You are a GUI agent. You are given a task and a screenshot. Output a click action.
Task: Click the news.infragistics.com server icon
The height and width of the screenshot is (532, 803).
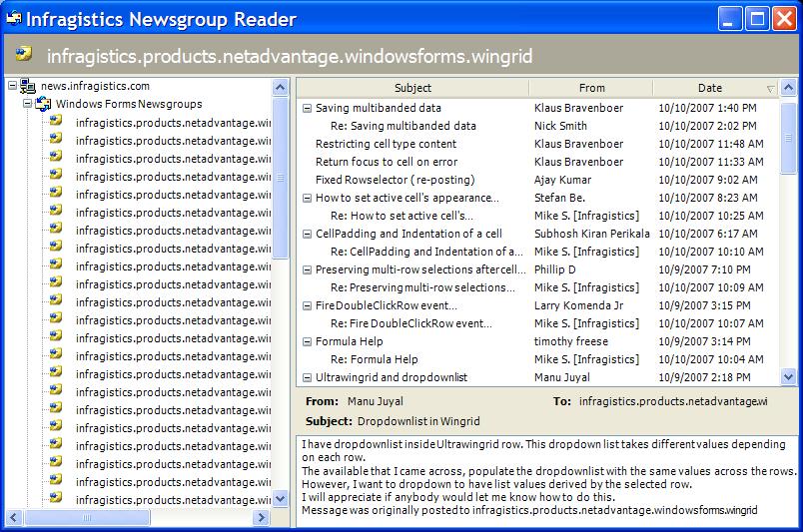pos(28,86)
